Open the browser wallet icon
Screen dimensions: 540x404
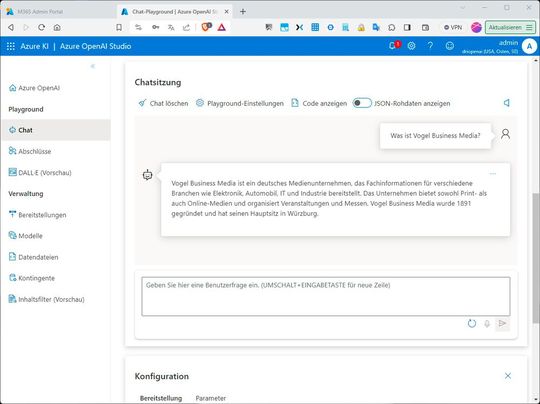coord(426,28)
